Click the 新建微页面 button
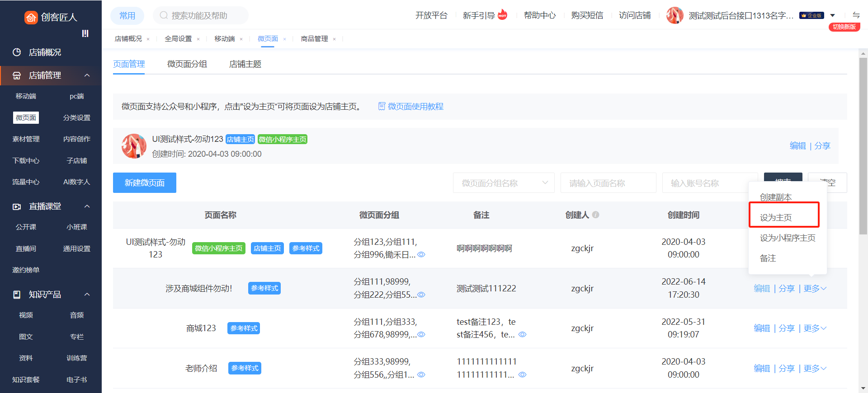 click(x=145, y=183)
